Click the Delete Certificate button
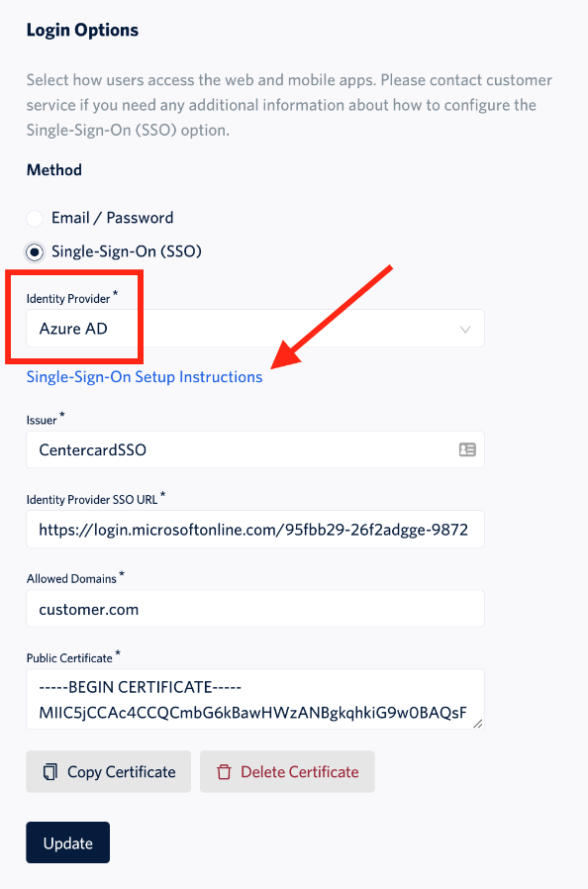This screenshot has width=588, height=889. [287, 771]
